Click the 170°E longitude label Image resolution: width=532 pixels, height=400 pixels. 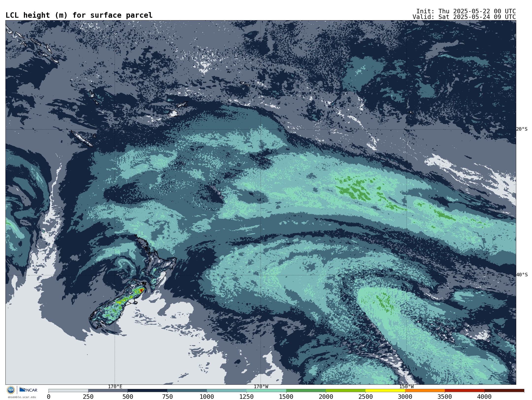pos(115,387)
